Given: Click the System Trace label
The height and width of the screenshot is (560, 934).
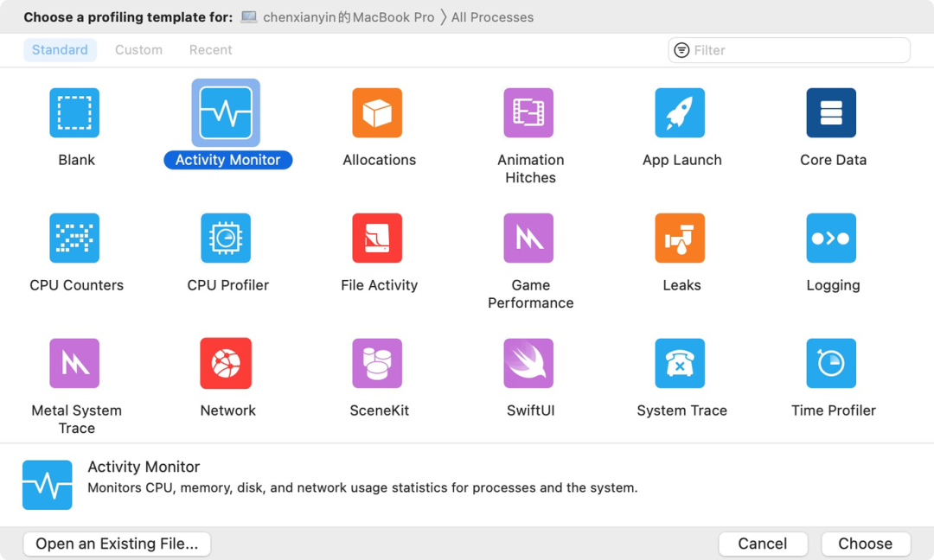Looking at the screenshot, I should click(682, 410).
